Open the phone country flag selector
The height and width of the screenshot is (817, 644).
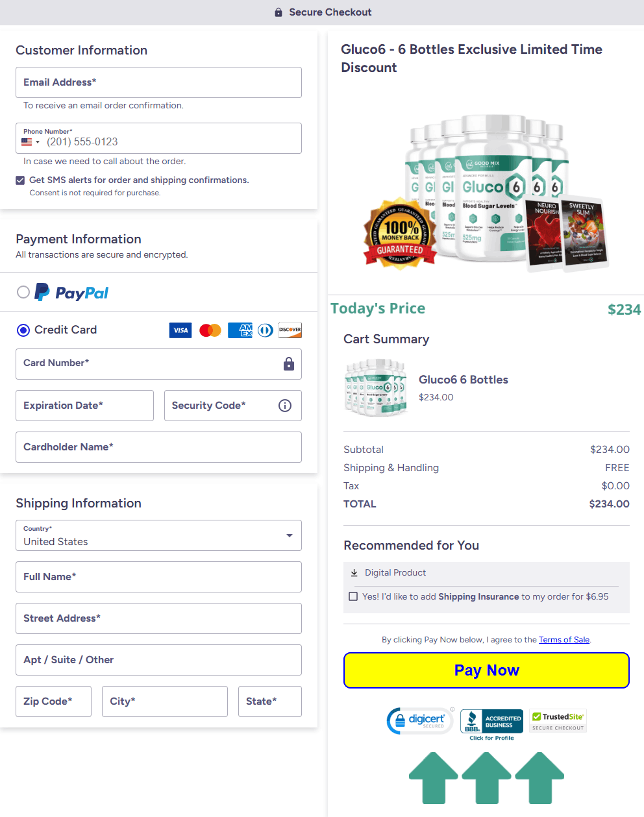(30, 142)
